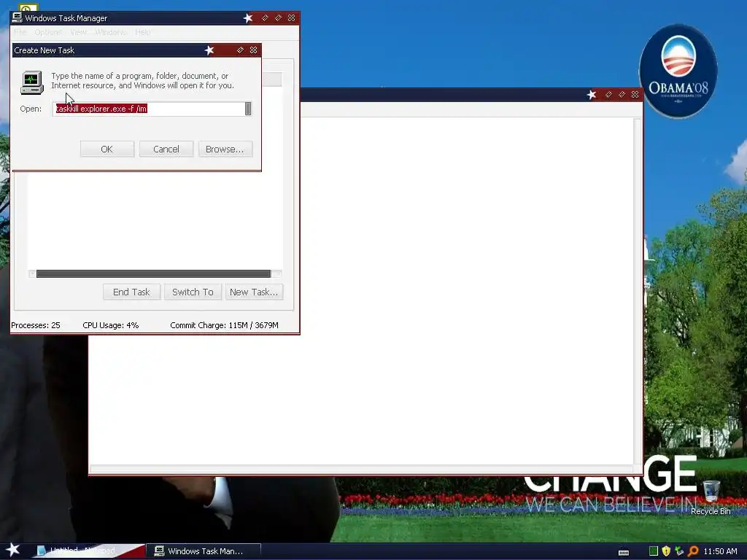Click the CPU Usage: 4% status text
The image size is (747, 560).
click(x=111, y=325)
